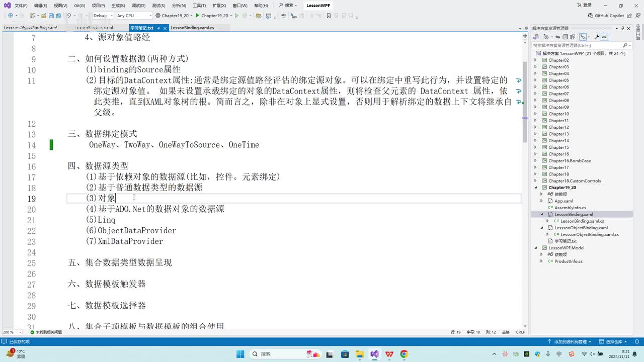Image resolution: width=644 pixels, height=362 pixels.
Task: Click the Properties wrench icon in Solution Explorer
Action: point(597,37)
